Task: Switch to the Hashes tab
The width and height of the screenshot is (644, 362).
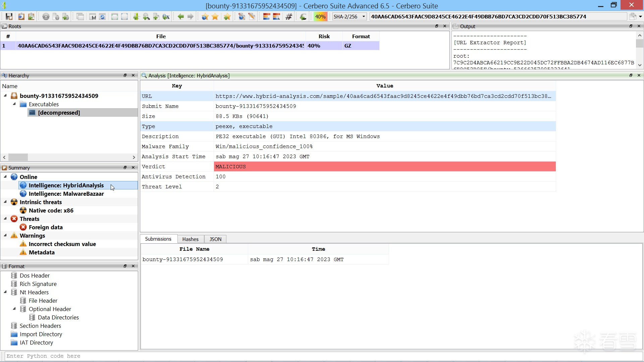Action: pos(190,239)
